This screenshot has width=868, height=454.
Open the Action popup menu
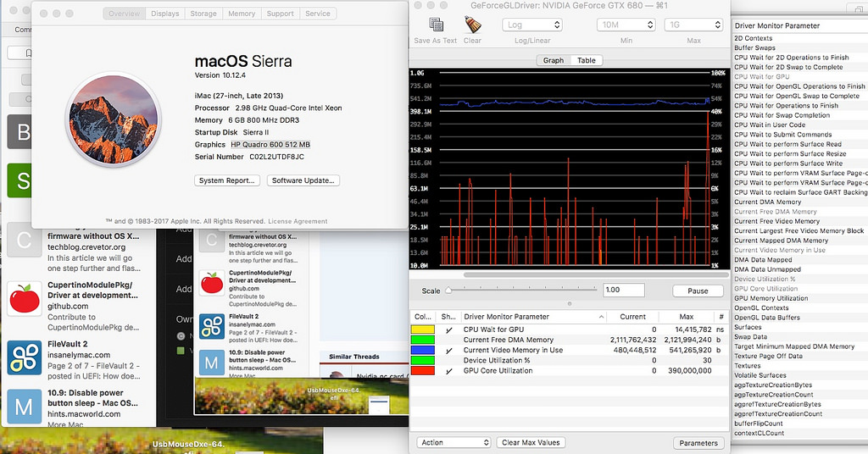(x=453, y=442)
